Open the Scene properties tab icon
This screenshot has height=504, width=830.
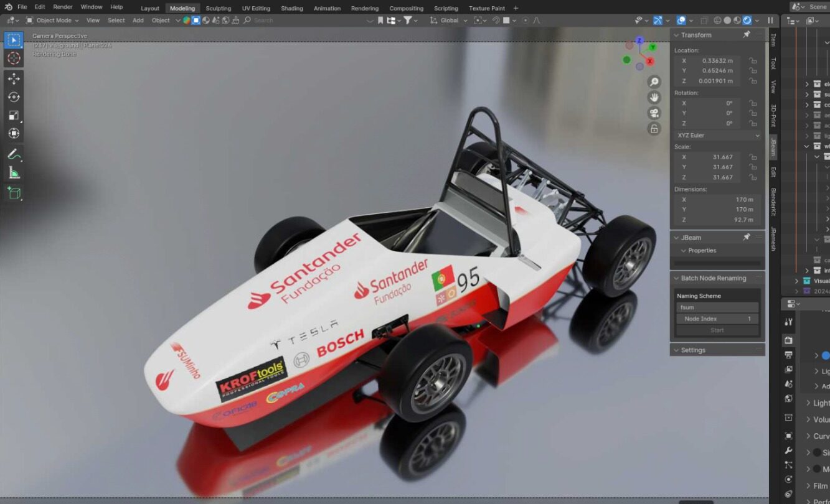tap(788, 385)
